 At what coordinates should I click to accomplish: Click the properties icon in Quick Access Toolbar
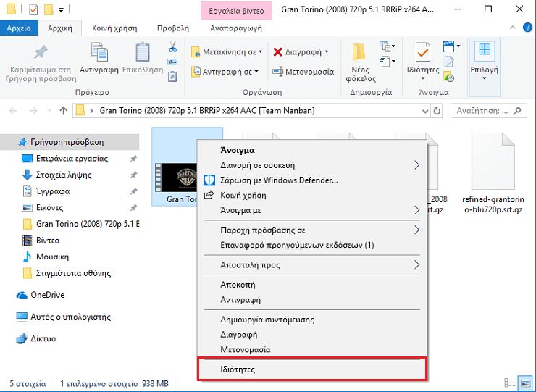pyautogui.click(x=33, y=9)
